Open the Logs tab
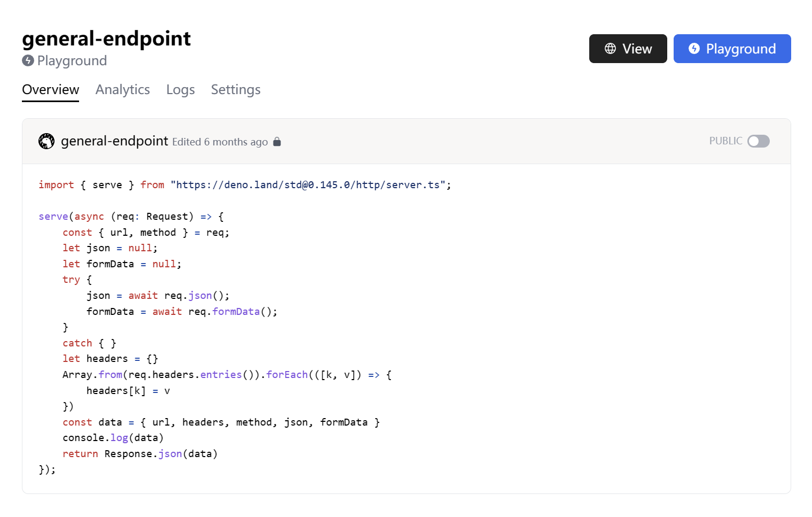Screen dimensions: 812x517 pyautogui.click(x=180, y=90)
